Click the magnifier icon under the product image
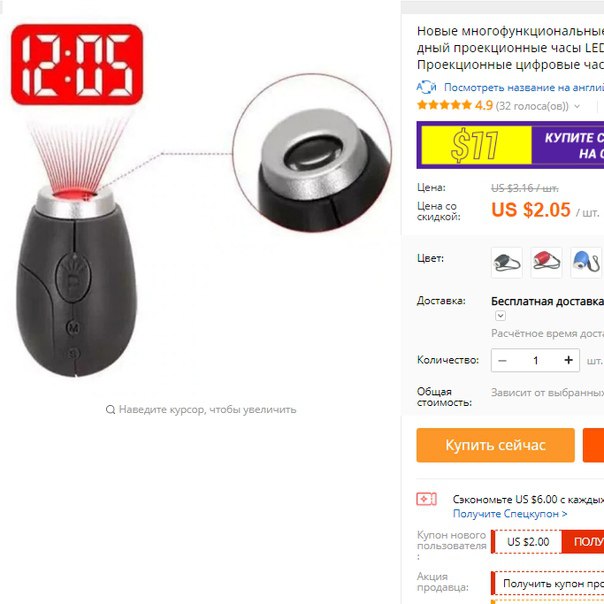Image resolution: width=604 pixels, height=604 pixels. (x=111, y=409)
